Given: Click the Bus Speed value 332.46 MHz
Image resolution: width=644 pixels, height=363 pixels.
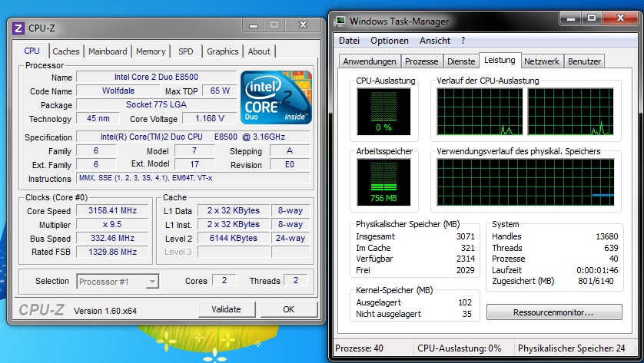Looking at the screenshot, I should (112, 238).
